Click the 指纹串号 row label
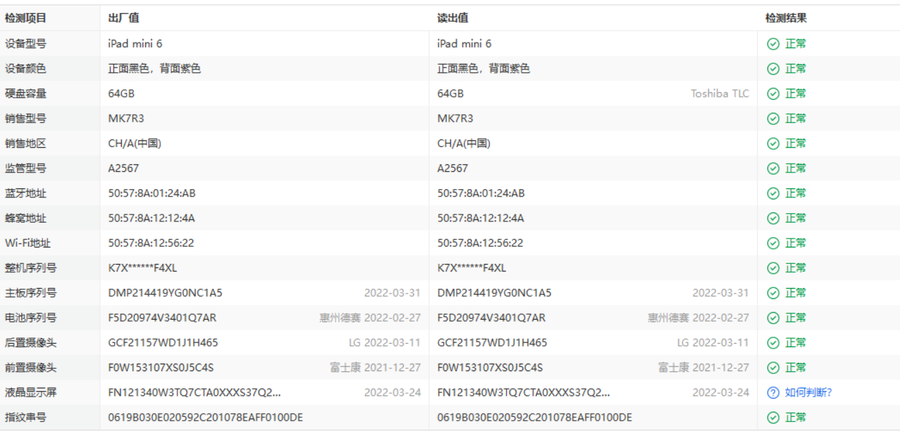 point(26,417)
